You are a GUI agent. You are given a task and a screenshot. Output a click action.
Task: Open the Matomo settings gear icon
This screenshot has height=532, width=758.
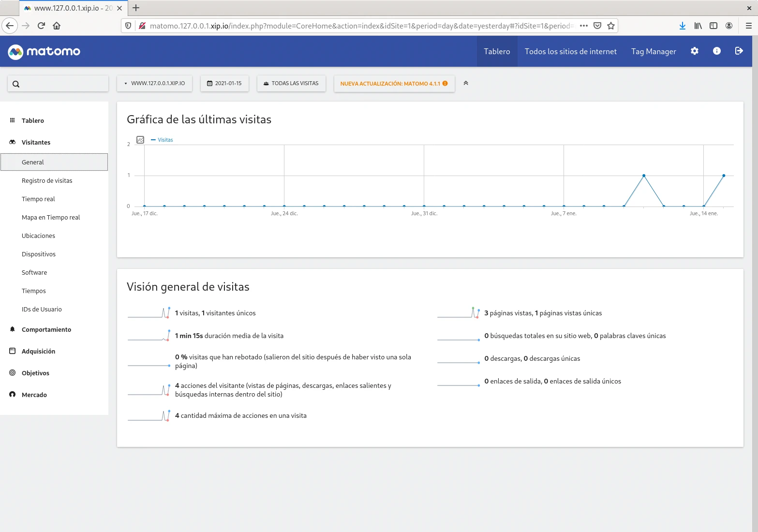point(694,51)
